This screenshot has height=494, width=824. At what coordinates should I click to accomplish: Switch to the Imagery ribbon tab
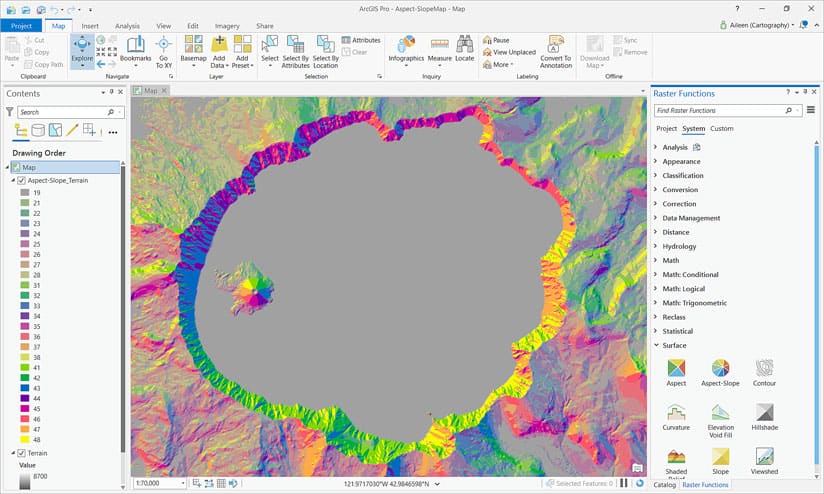[227, 26]
